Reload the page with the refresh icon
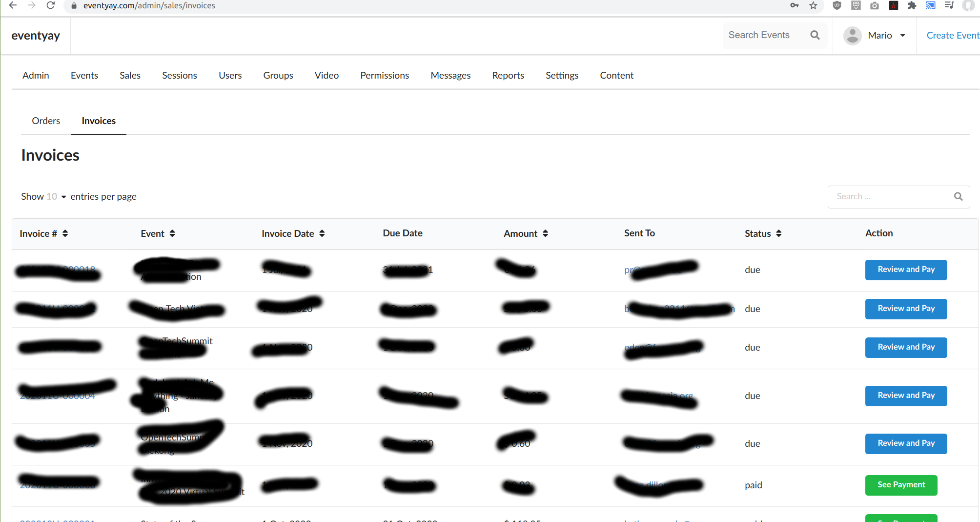The height and width of the screenshot is (522, 980). click(x=50, y=5)
